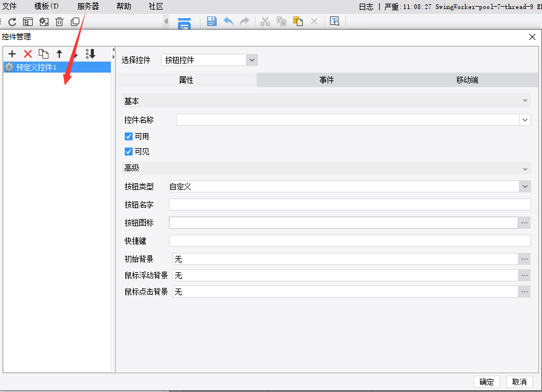
Task: Remove selected widget with the red X icon
Action: [x=28, y=54]
